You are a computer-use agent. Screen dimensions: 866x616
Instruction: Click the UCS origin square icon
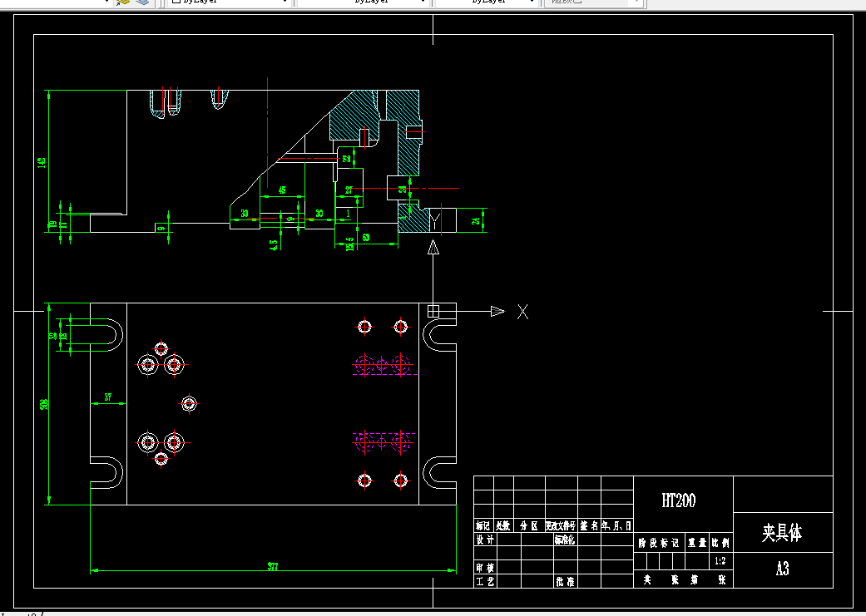(433, 311)
